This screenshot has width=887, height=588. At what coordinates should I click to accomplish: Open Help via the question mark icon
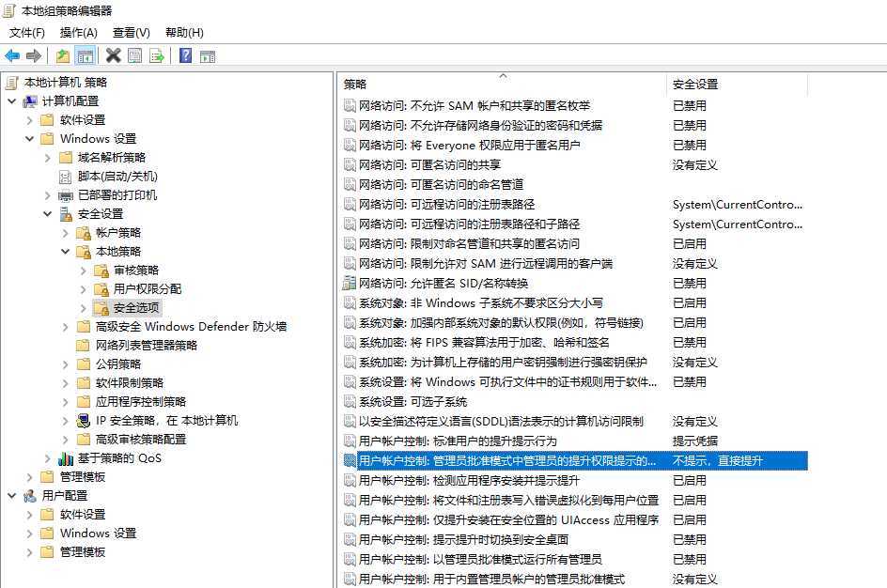[185, 55]
